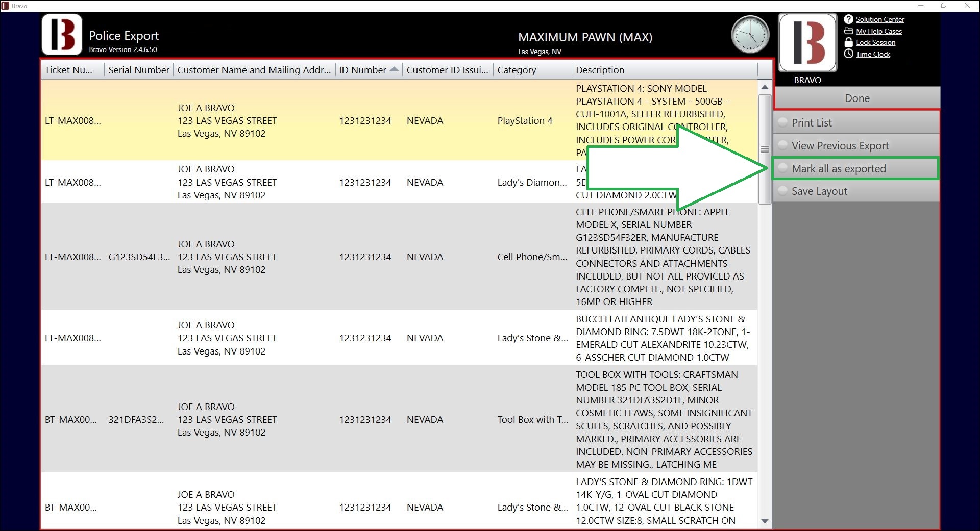Sort by Ticket Number column header

pos(73,70)
